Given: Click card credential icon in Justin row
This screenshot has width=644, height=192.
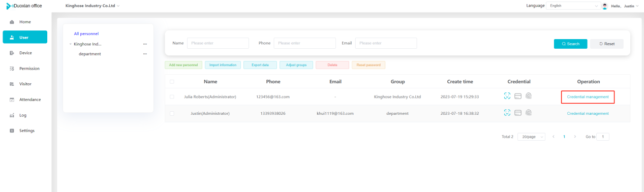Looking at the screenshot, I should pos(518,113).
